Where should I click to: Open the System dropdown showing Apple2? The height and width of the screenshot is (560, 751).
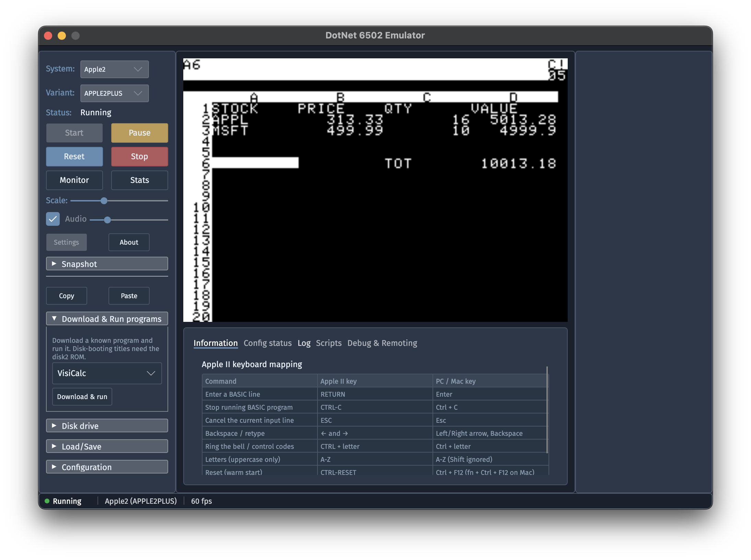tap(114, 69)
